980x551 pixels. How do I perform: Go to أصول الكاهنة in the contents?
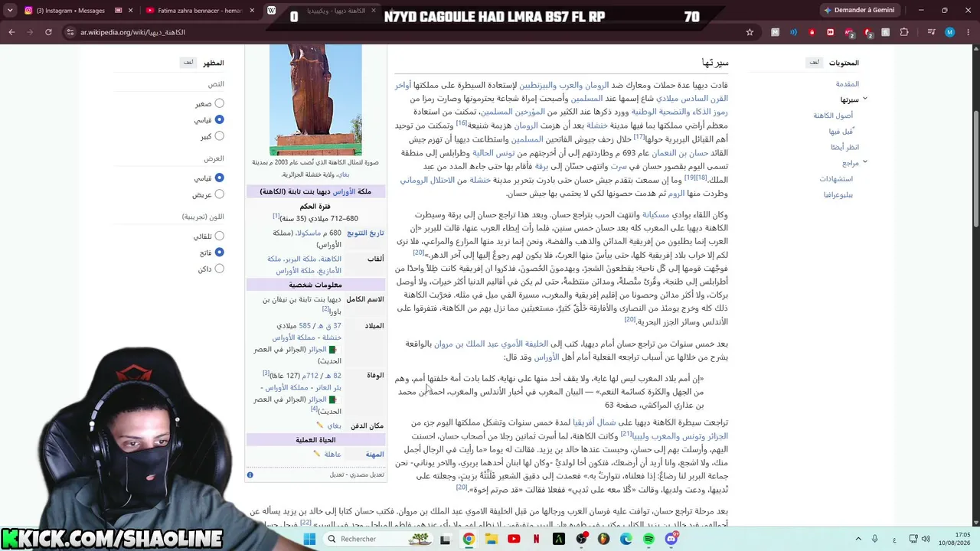(833, 116)
